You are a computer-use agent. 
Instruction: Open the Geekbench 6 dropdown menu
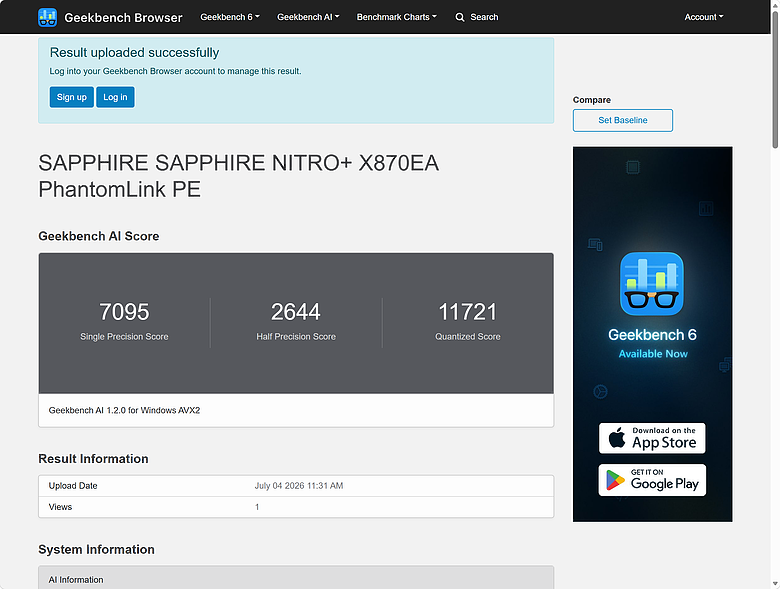[230, 17]
